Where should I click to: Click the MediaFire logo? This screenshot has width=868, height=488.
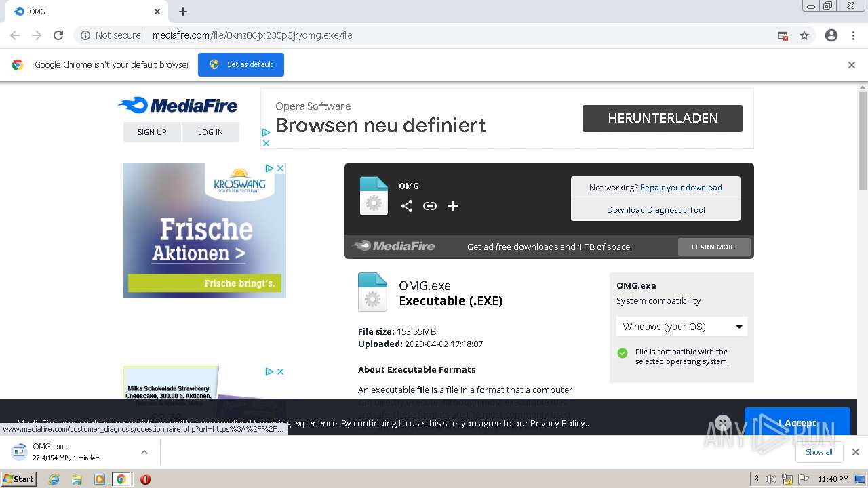(178, 105)
